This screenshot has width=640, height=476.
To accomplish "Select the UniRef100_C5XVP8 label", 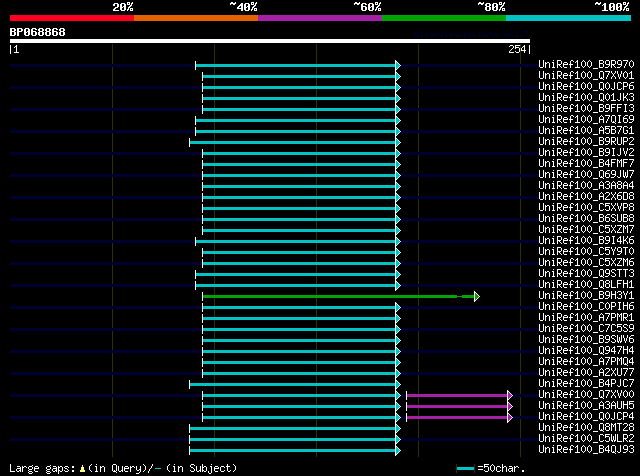I will [x=586, y=207].
